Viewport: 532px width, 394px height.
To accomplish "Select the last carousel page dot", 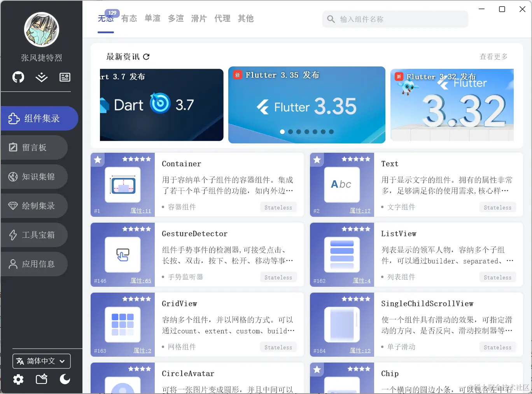I will click(331, 132).
